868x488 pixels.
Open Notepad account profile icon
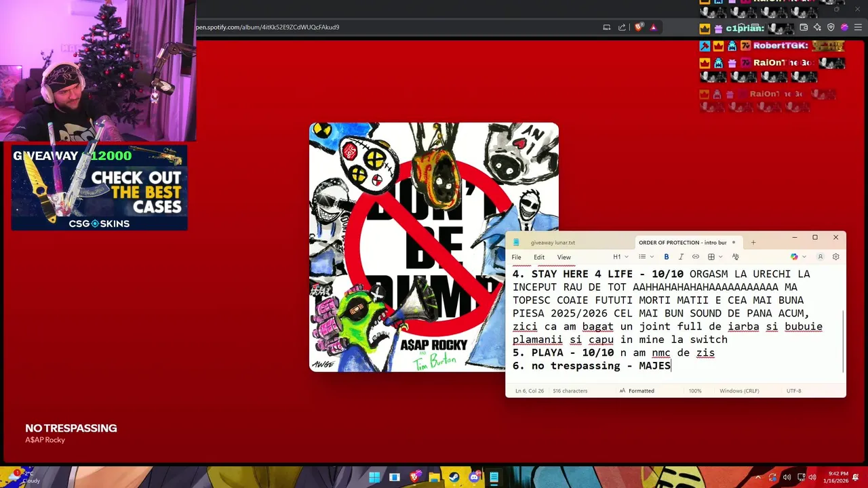tap(821, 257)
